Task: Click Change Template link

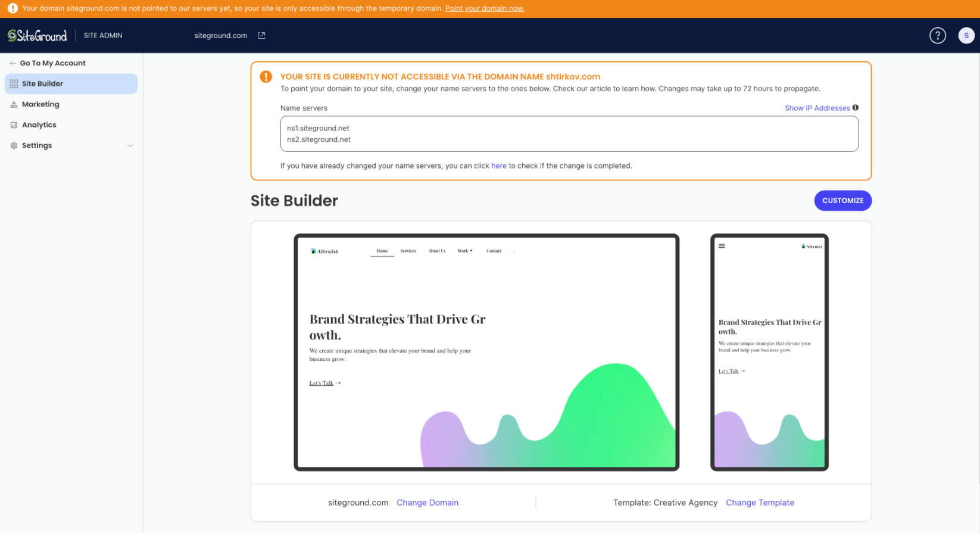Action: (760, 503)
